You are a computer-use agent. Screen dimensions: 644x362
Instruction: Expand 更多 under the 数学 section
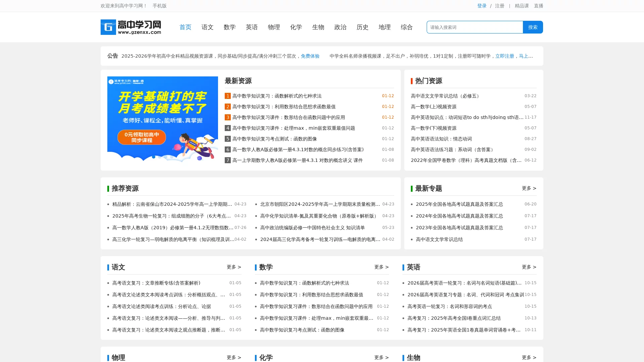[x=381, y=267]
